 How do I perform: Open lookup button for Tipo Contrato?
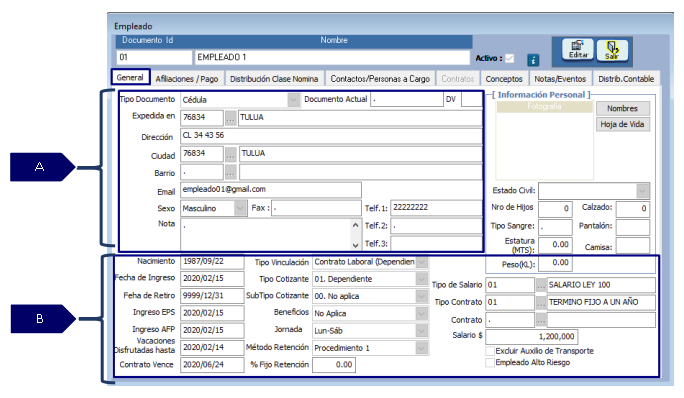coord(540,302)
